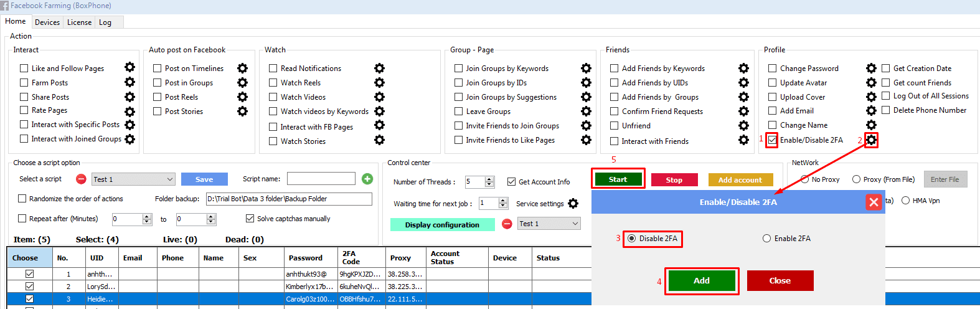Click the blue Save button
This screenshot has width=980, height=309.
tap(204, 179)
